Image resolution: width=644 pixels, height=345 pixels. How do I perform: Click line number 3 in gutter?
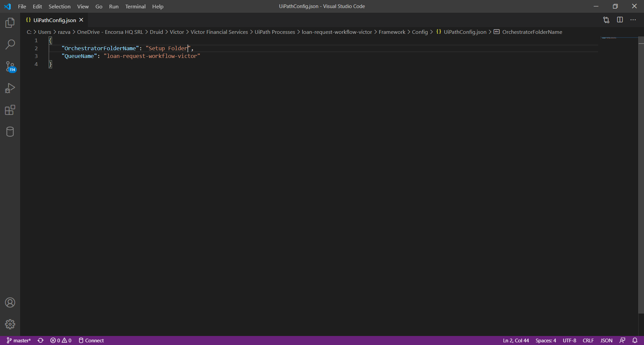[x=36, y=56]
